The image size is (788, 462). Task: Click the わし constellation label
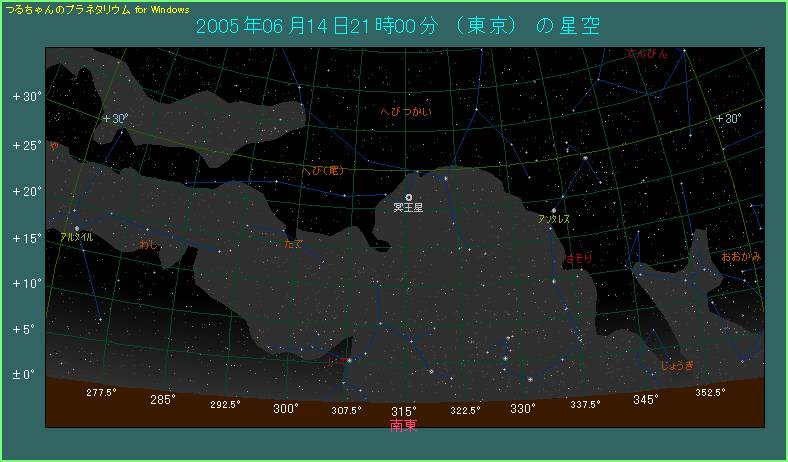pyautogui.click(x=148, y=244)
